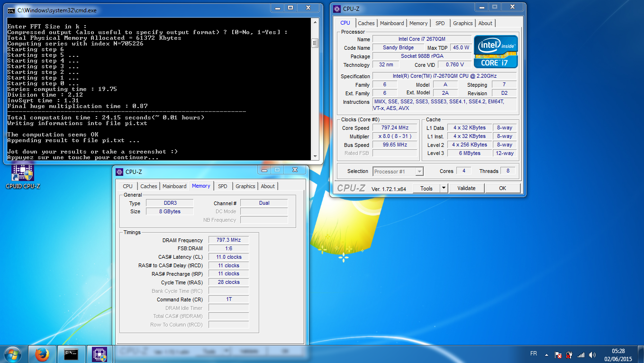Click the Name field "Intel Core i7 2670QM"
This screenshot has width=644, height=363.
[x=422, y=39]
